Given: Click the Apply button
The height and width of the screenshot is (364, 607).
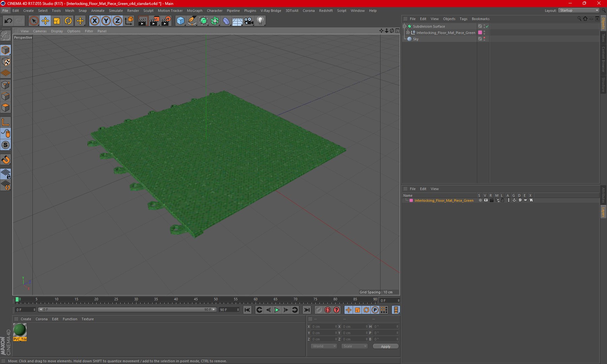Looking at the screenshot, I should tap(385, 346).
